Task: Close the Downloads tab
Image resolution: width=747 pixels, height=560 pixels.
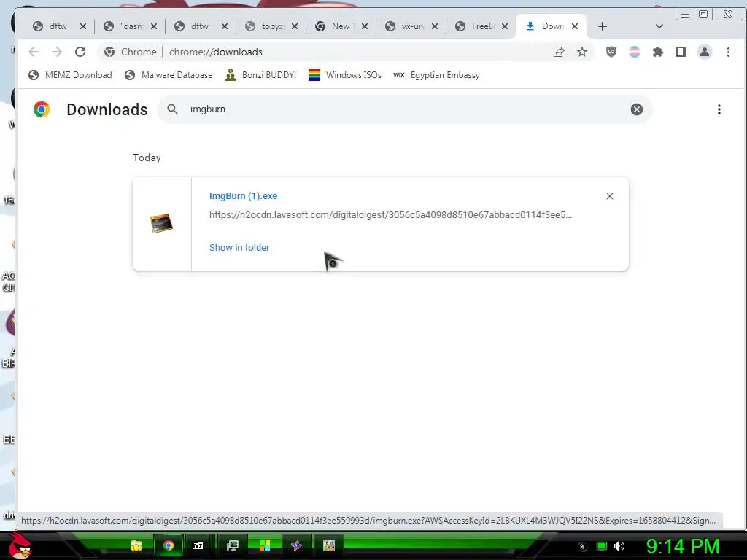Action: [x=575, y=27]
